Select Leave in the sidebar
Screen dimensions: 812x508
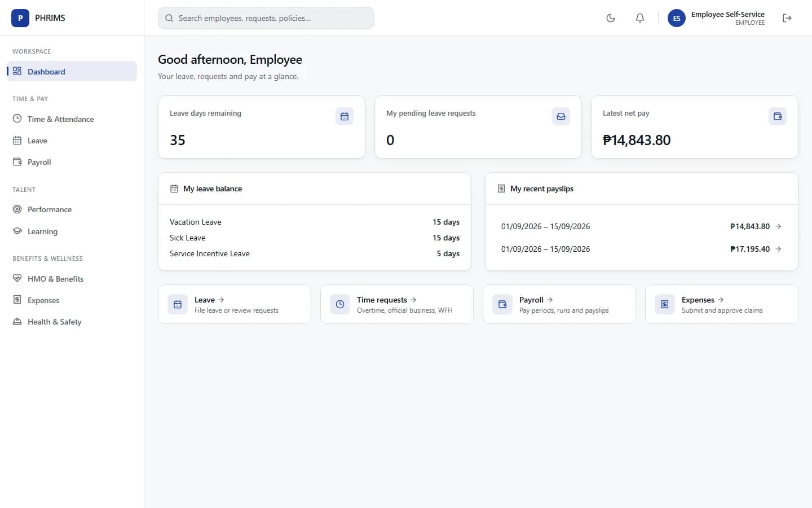72,141
